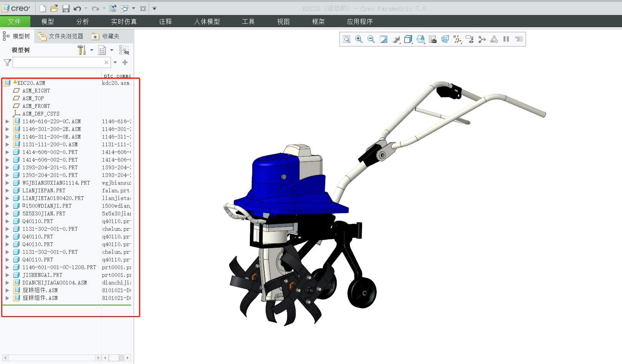
Task: Start simulation with triangle play icon
Action: click(494, 39)
